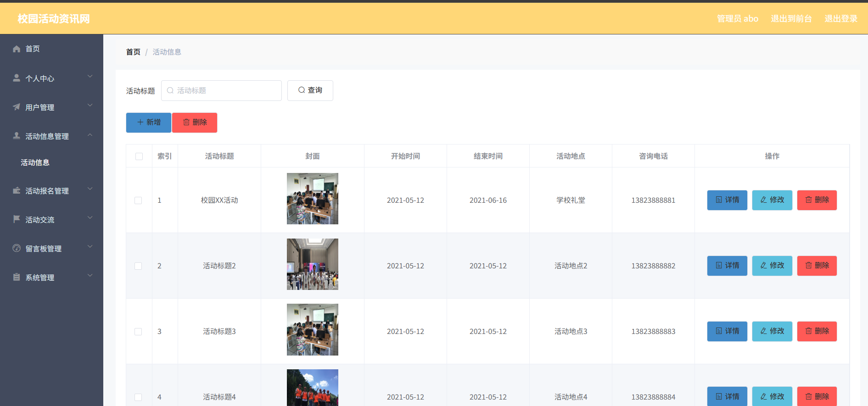Screen dimensions: 868x406
Task: Click the 学校礼堂 location cell
Action: [x=571, y=200]
